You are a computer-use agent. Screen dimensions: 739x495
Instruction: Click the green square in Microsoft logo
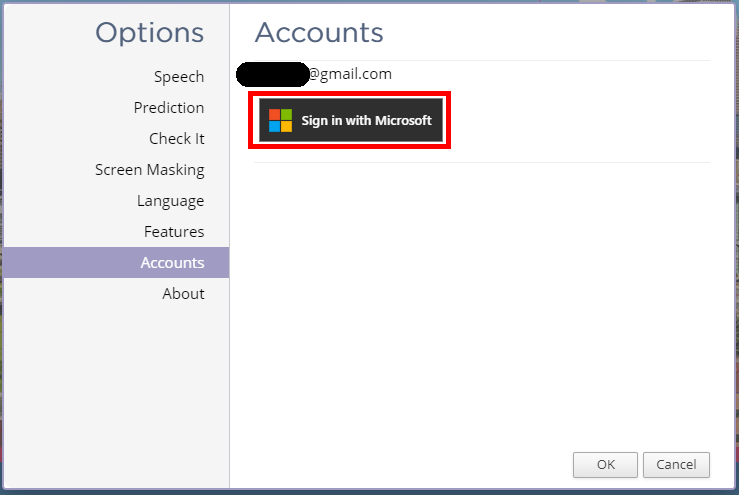click(287, 115)
